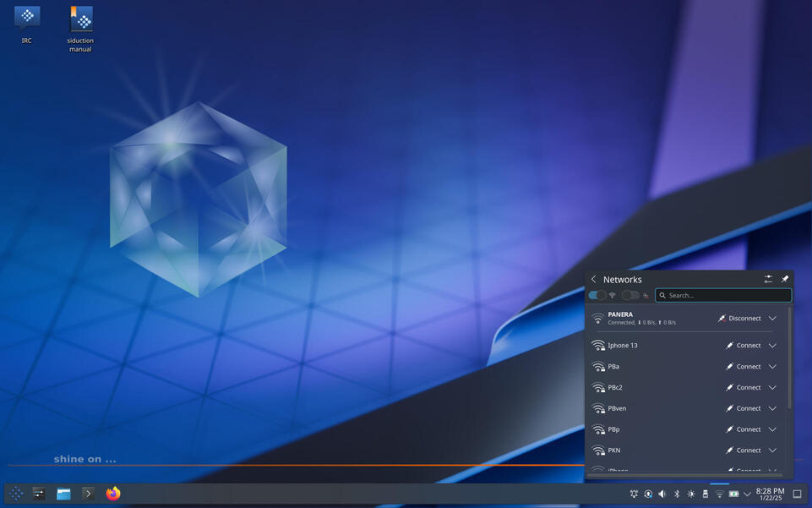The height and width of the screenshot is (508, 812).
Task: Expand PBc2 network details
Action: [x=772, y=387]
